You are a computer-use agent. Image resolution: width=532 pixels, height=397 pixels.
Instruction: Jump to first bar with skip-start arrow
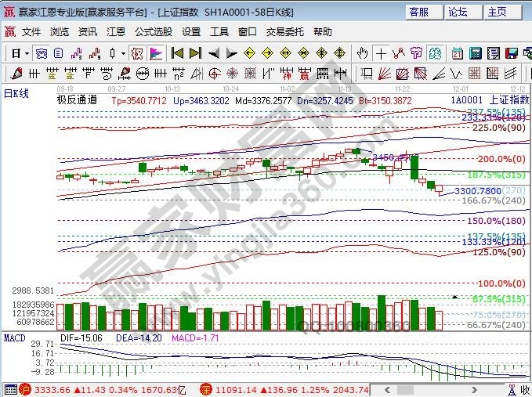coord(177,53)
